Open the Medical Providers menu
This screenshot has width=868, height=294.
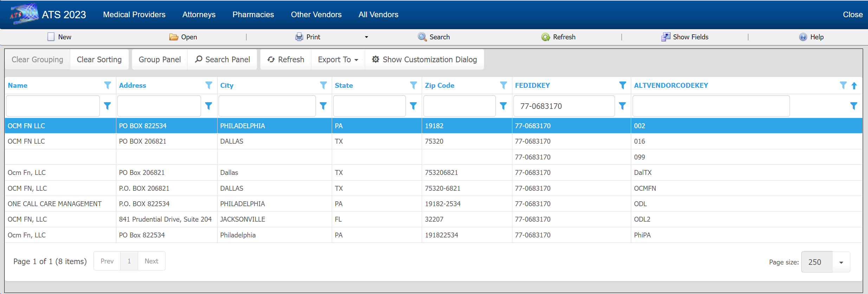[x=134, y=15]
